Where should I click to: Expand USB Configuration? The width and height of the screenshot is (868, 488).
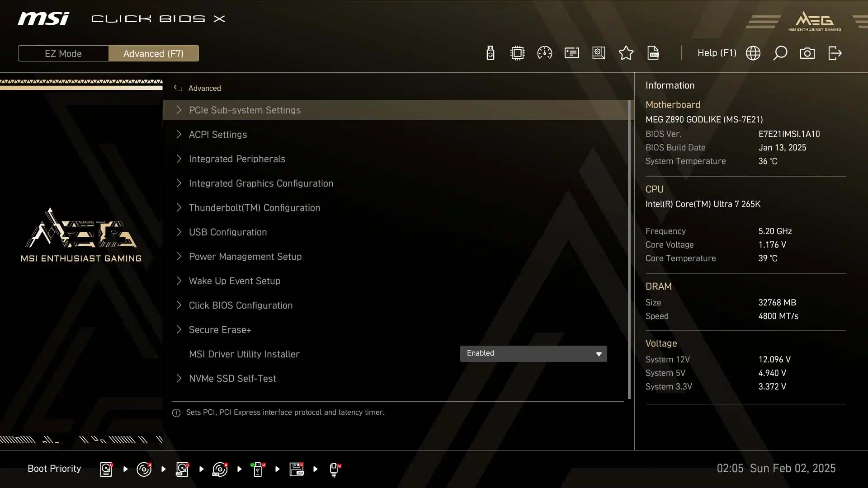(x=396, y=232)
